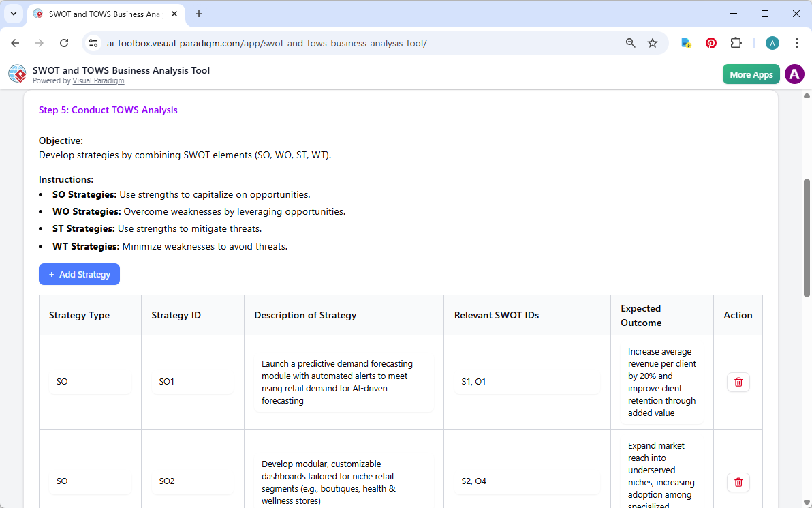Delete the SO2 strategy with its trash icon
812x508 pixels.
coord(738,482)
